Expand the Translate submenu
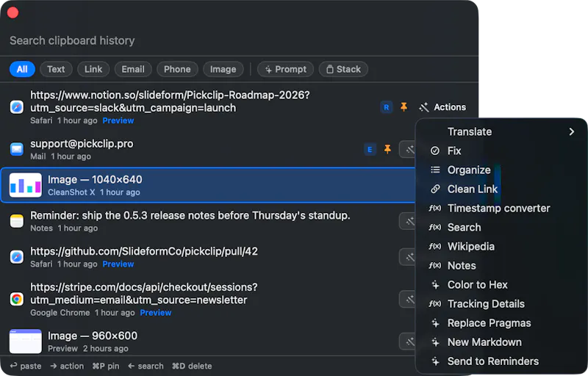588x376 pixels. 501,132
